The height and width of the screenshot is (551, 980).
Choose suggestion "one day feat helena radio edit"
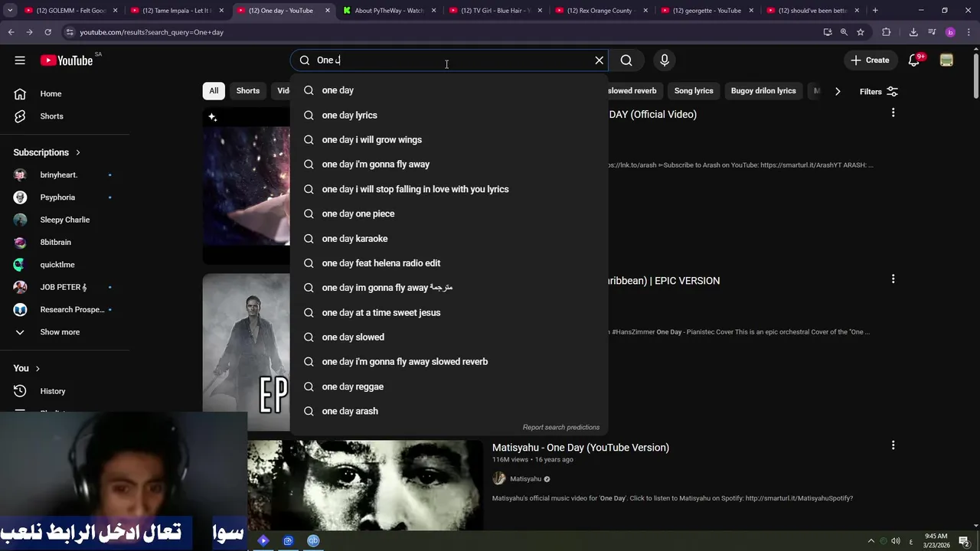(449, 262)
